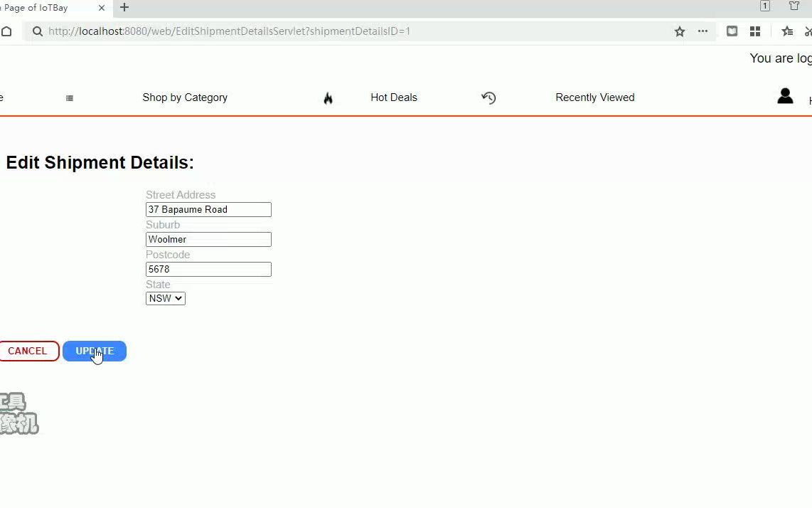Open a new browser tab with the plus

[x=124, y=8]
